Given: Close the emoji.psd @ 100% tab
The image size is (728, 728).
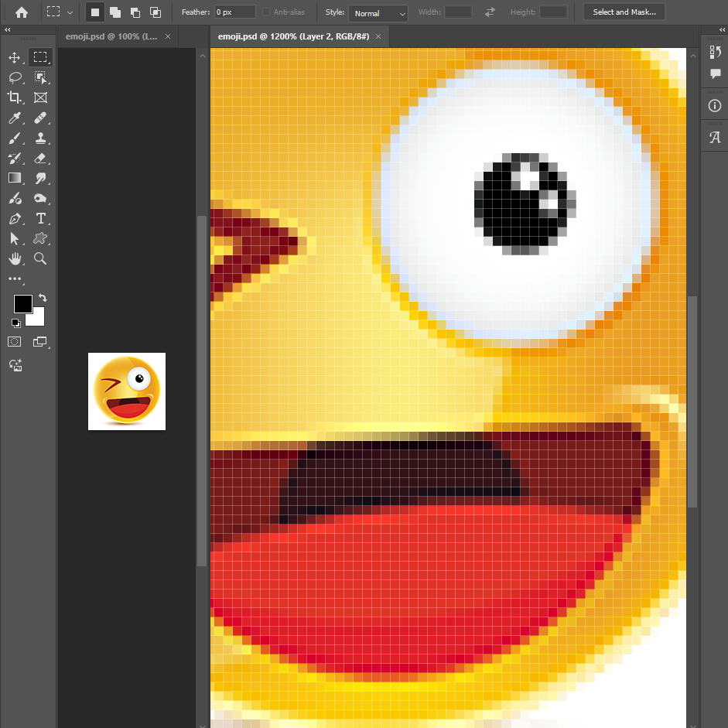Looking at the screenshot, I should point(168,36).
